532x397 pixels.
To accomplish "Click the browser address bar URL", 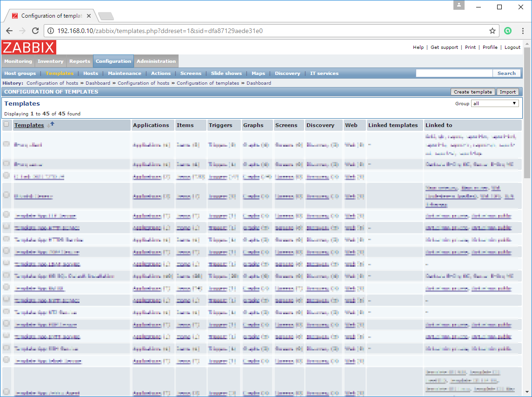I will coord(160,31).
